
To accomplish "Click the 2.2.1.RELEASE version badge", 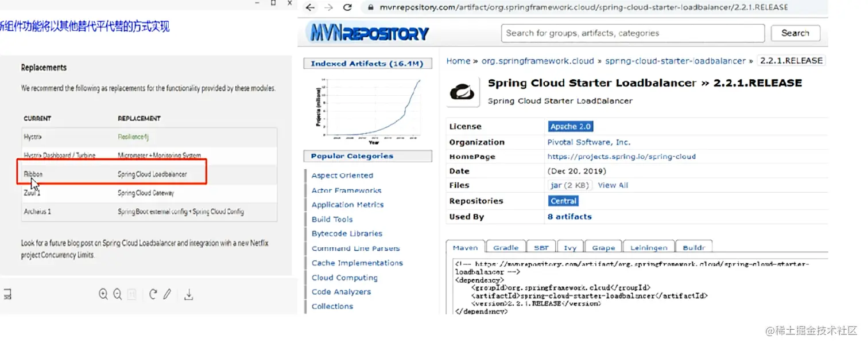I will pos(791,60).
